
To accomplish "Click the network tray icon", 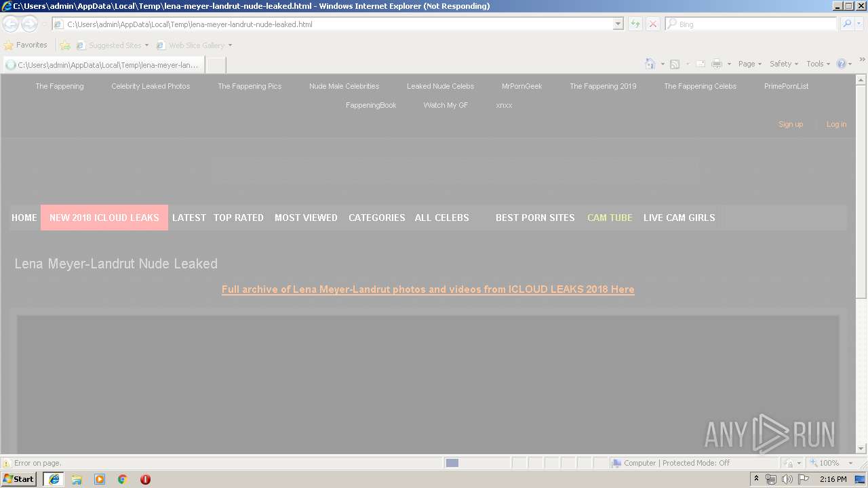I will [771, 479].
